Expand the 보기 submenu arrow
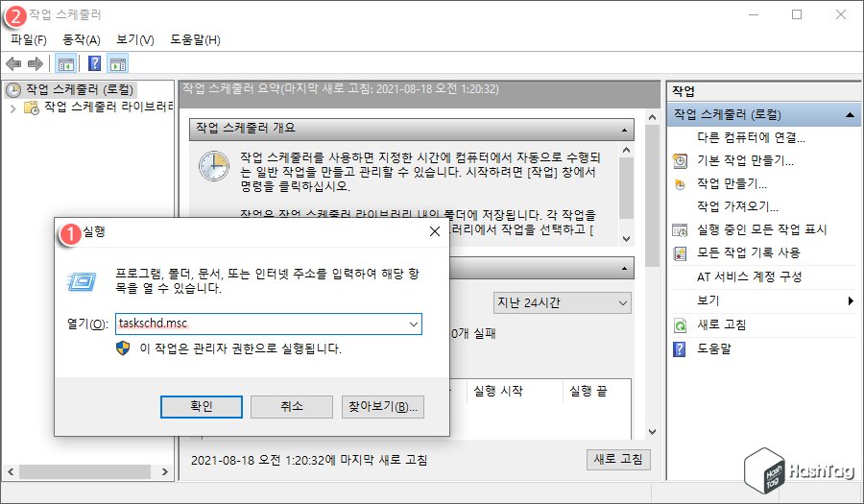Viewport: 864px width, 504px height. (851, 300)
